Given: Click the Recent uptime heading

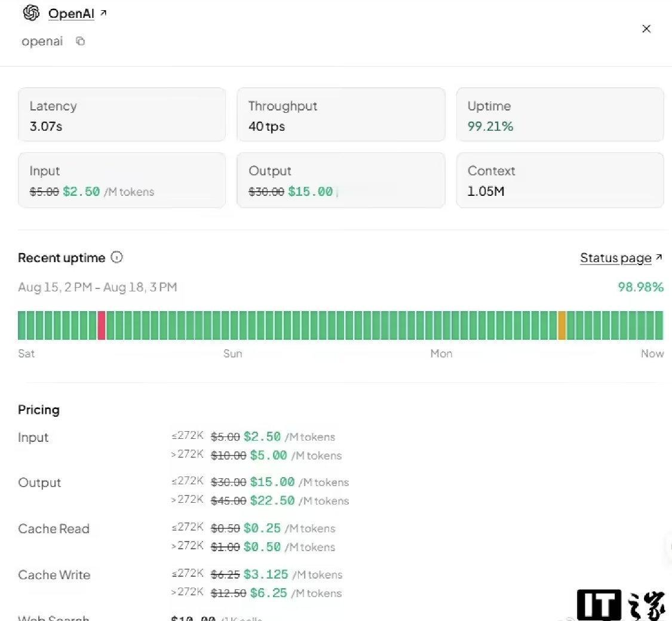Looking at the screenshot, I should tap(62, 258).
